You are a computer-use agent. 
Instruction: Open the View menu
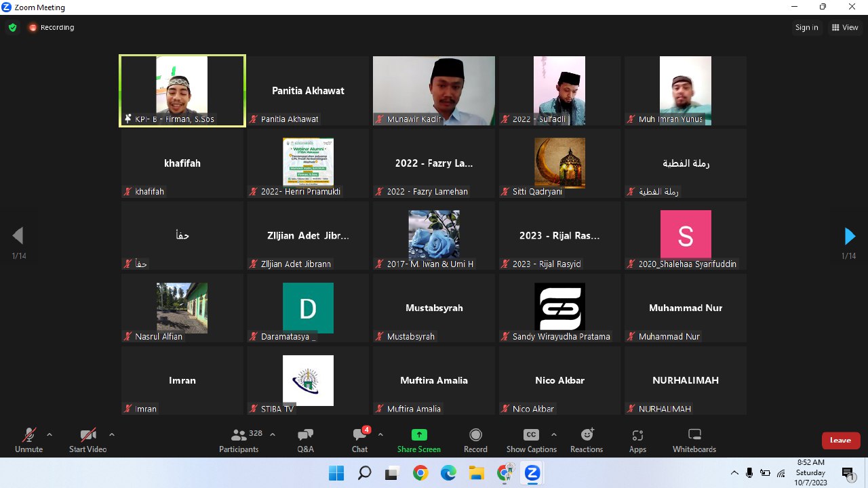click(845, 27)
